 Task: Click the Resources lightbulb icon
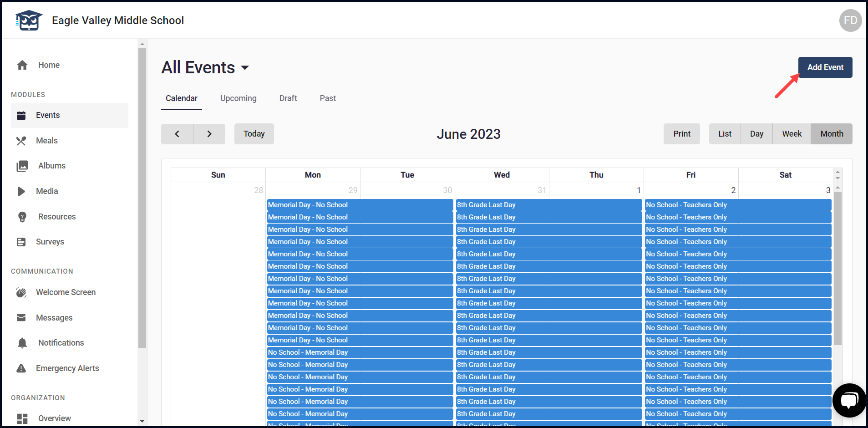[x=22, y=217]
